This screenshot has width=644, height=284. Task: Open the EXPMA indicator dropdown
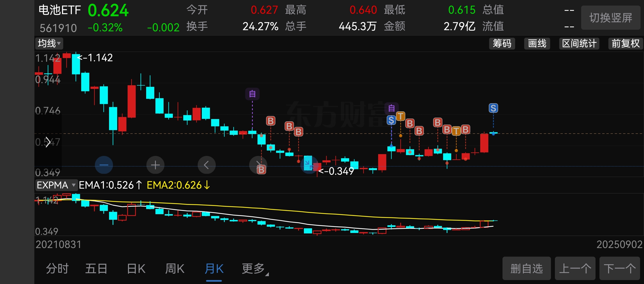pos(56,185)
